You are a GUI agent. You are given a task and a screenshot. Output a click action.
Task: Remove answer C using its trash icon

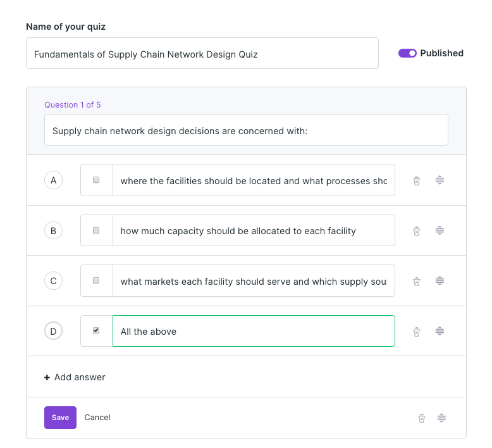pyautogui.click(x=417, y=281)
